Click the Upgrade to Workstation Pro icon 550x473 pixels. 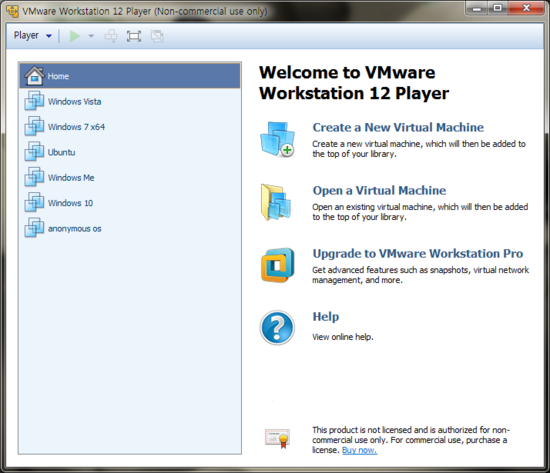click(277, 265)
